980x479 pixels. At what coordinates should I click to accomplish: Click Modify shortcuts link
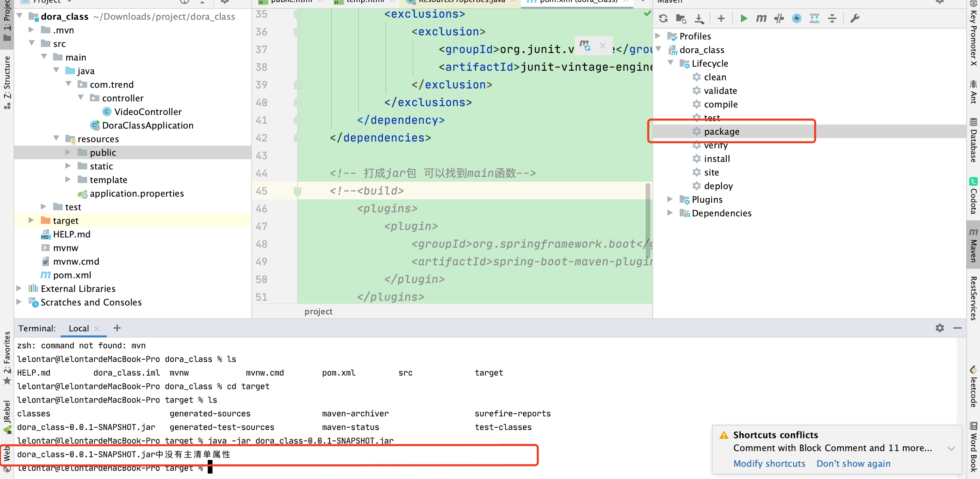pyautogui.click(x=769, y=463)
